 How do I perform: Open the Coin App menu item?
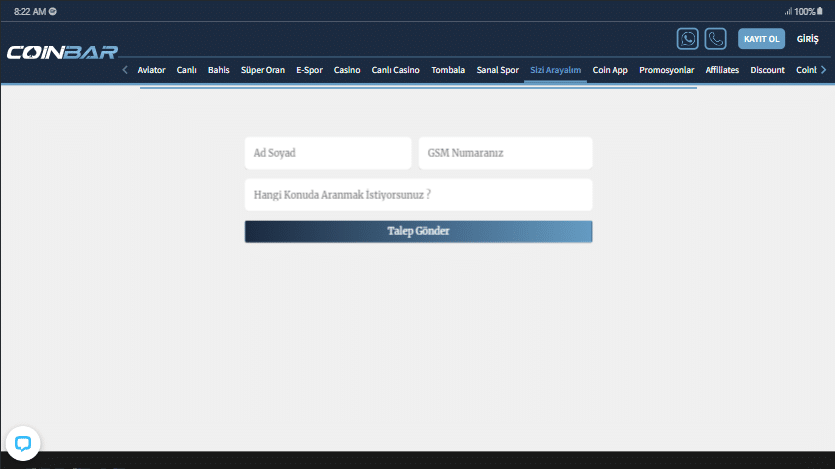coord(610,70)
